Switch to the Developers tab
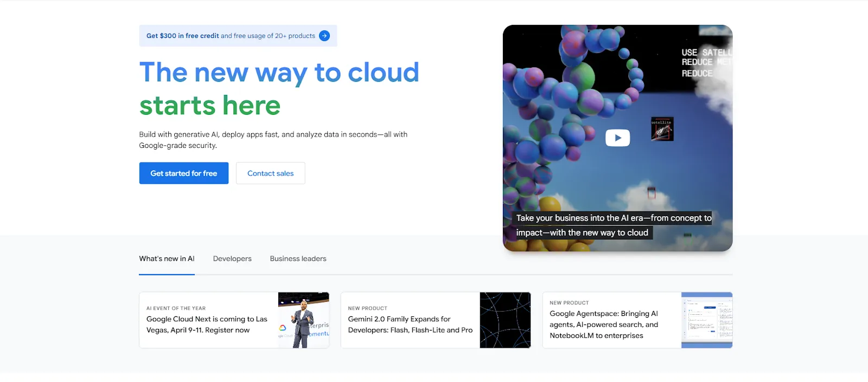 [232, 259]
